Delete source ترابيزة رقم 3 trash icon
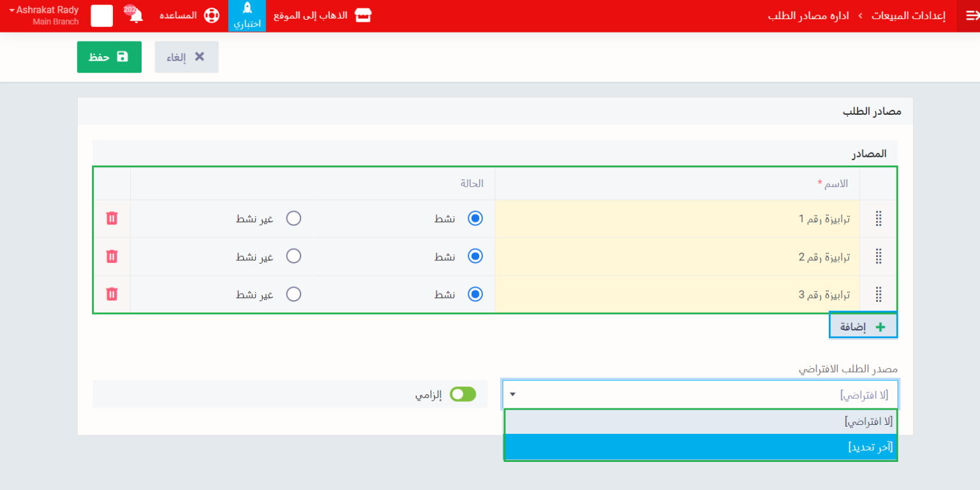The height and width of the screenshot is (490, 980). click(112, 294)
